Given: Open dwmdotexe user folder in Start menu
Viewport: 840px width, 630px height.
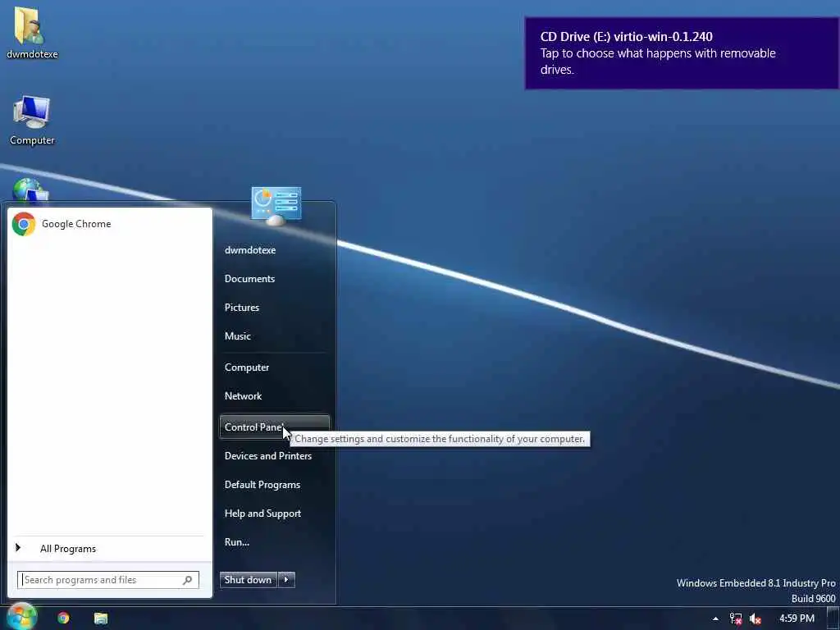Looking at the screenshot, I should coord(250,250).
